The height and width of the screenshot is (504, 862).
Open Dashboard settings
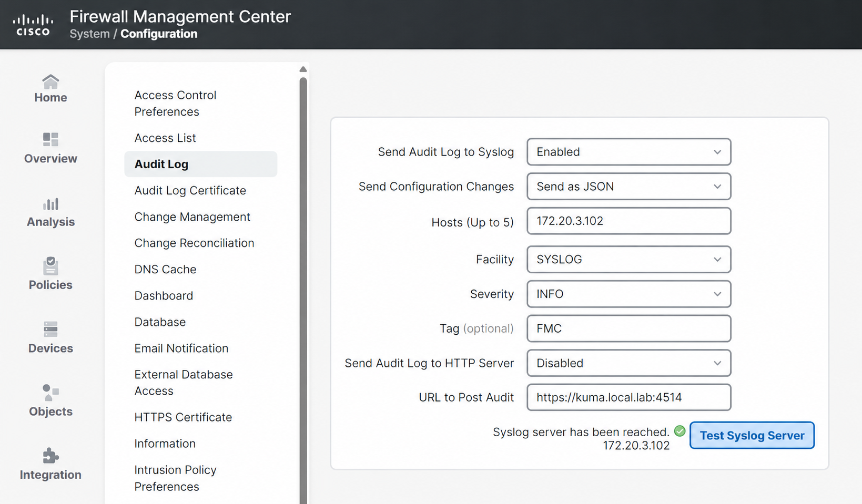pyautogui.click(x=164, y=296)
